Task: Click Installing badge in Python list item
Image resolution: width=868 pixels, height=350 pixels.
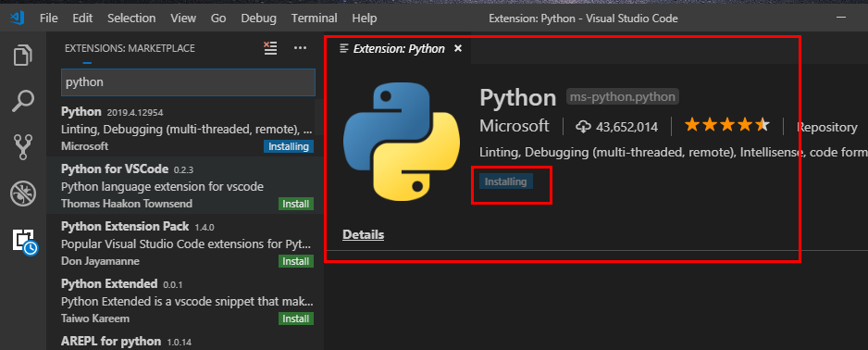Action: tap(289, 146)
